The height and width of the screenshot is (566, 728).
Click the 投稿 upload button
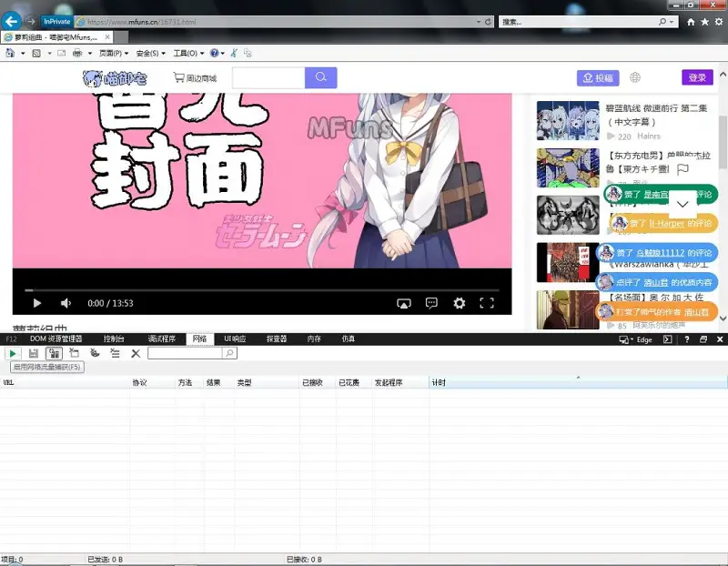pyautogui.click(x=598, y=78)
